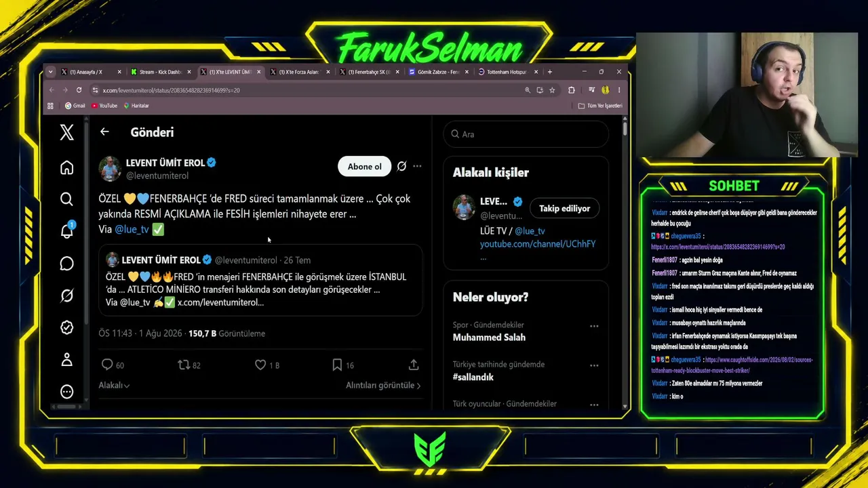The height and width of the screenshot is (488, 868).
Task: Open Grok icon in the X sidebar
Action: pos(66,296)
